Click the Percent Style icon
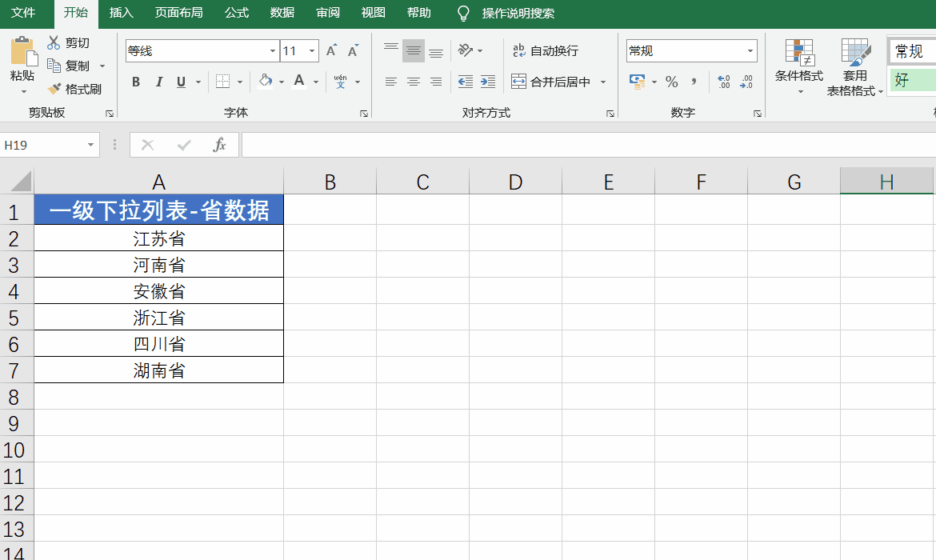Screen dimensions: 936x560 coord(672,81)
